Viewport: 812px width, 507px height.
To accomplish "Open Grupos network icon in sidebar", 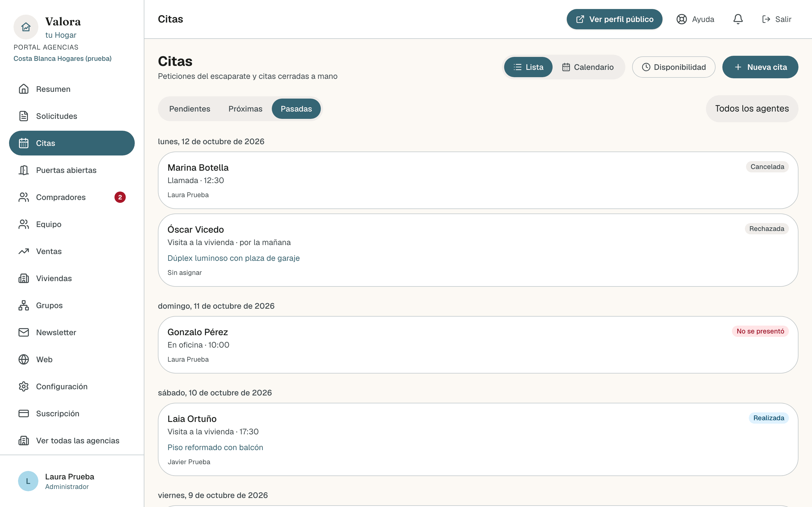I will click(23, 305).
